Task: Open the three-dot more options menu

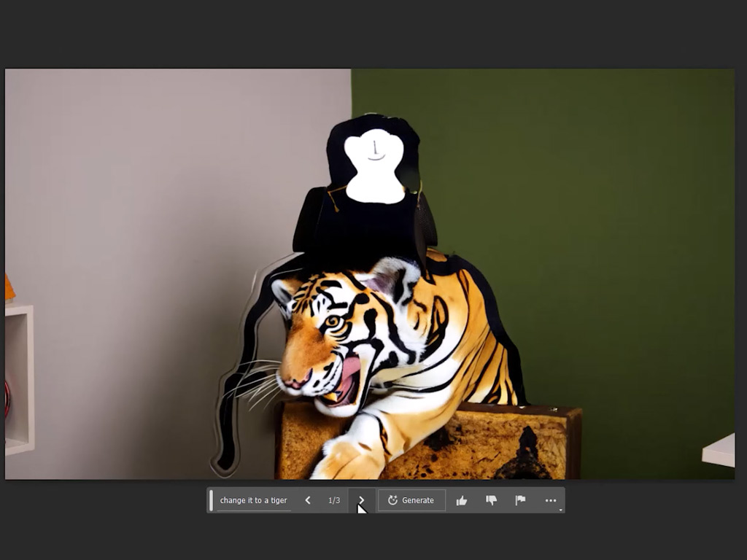Action: [x=550, y=500]
